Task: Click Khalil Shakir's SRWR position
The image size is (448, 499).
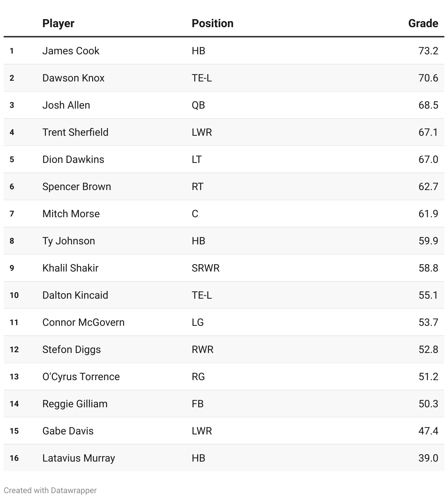Action: (205, 268)
